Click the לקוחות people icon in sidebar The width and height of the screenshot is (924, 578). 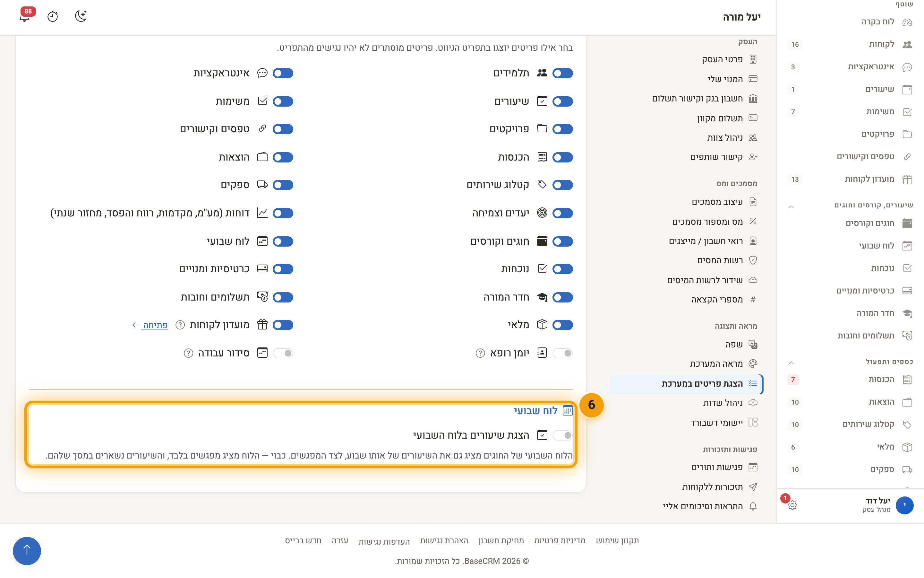point(907,44)
